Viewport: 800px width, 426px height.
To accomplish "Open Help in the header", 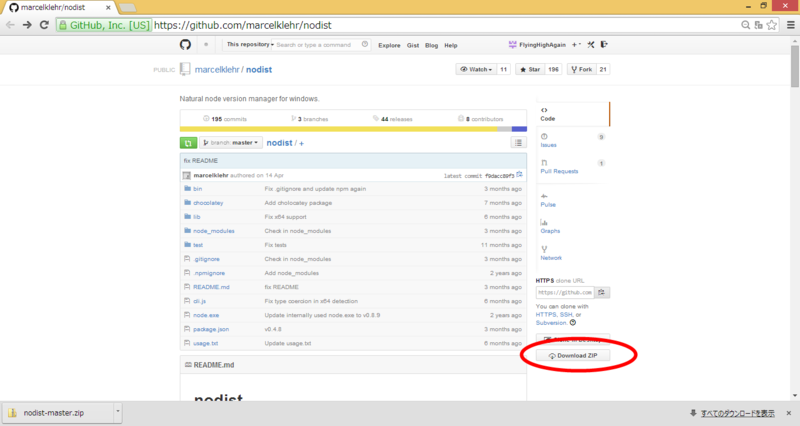I will coord(451,45).
